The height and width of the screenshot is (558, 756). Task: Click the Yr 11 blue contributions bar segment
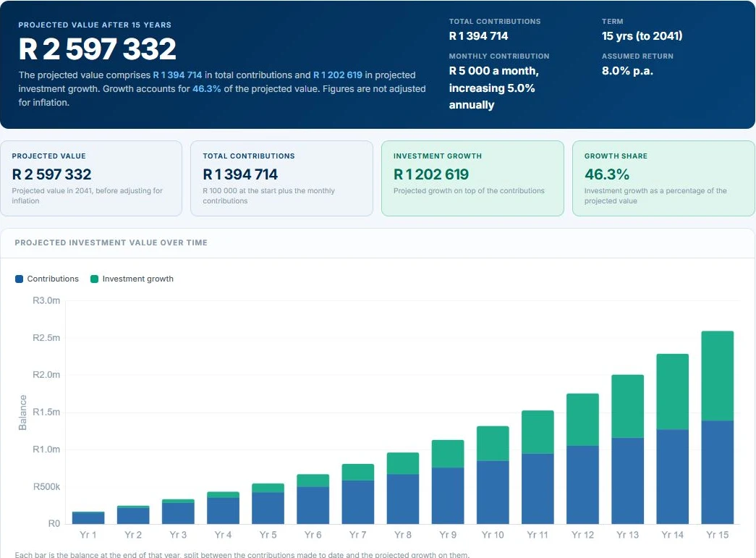pyautogui.click(x=538, y=489)
